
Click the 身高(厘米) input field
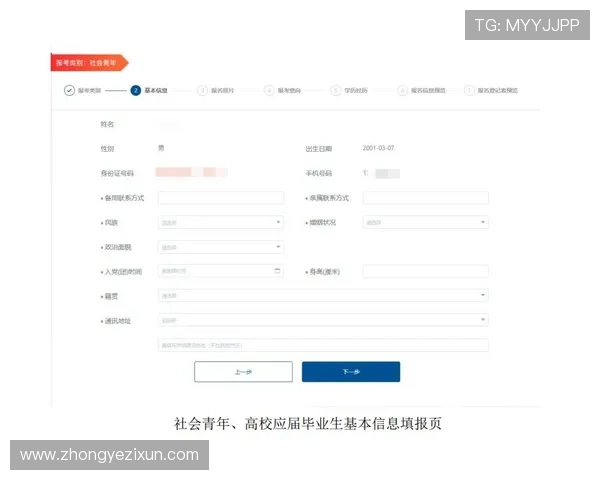click(425, 271)
